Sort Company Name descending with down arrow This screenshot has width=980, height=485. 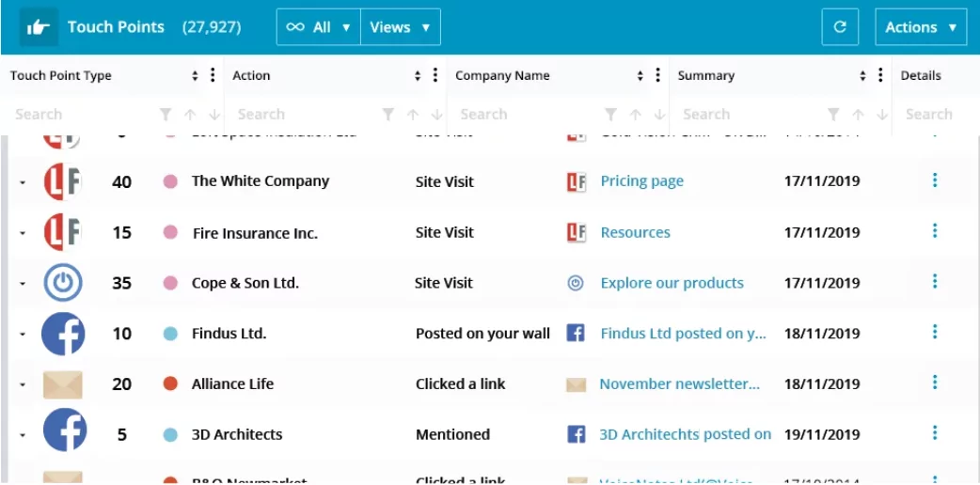point(659,115)
